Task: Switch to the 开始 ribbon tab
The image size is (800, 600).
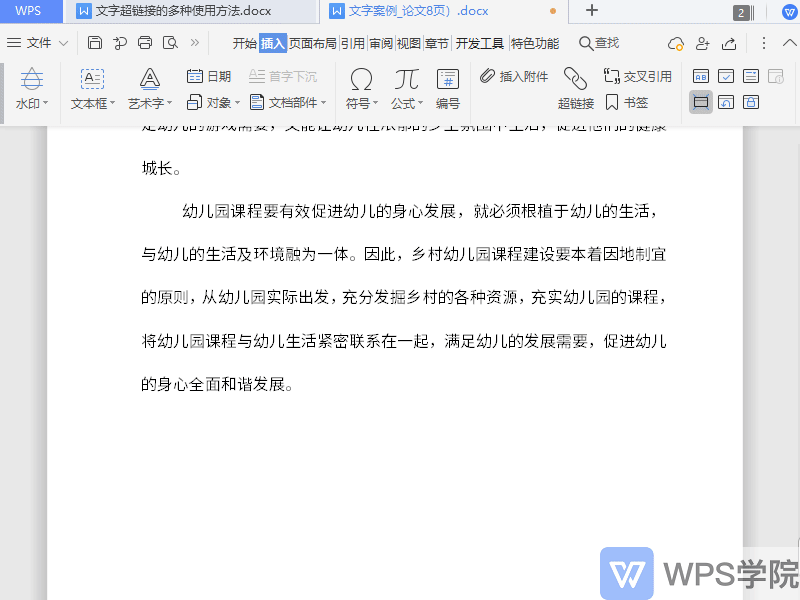Action: click(244, 43)
